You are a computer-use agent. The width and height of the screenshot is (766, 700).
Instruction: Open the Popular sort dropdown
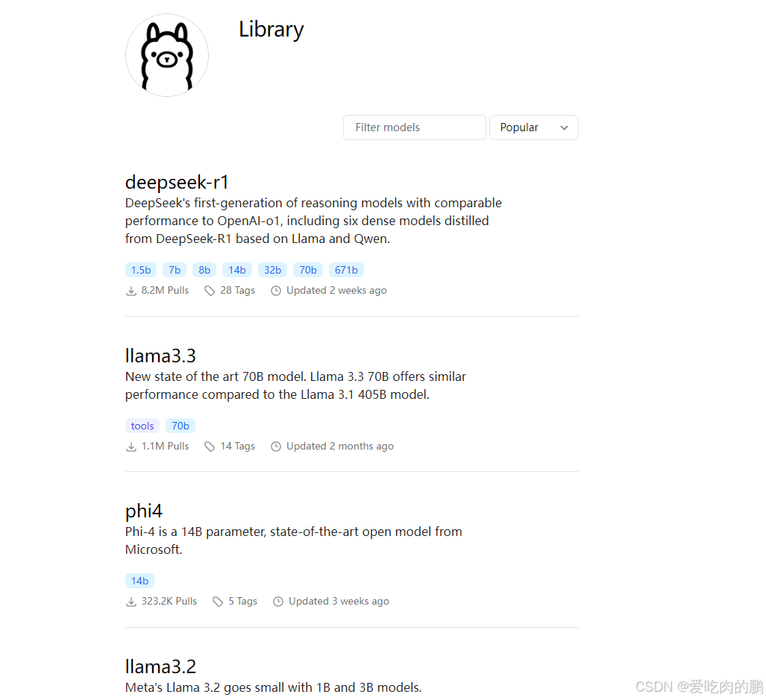[x=534, y=127]
